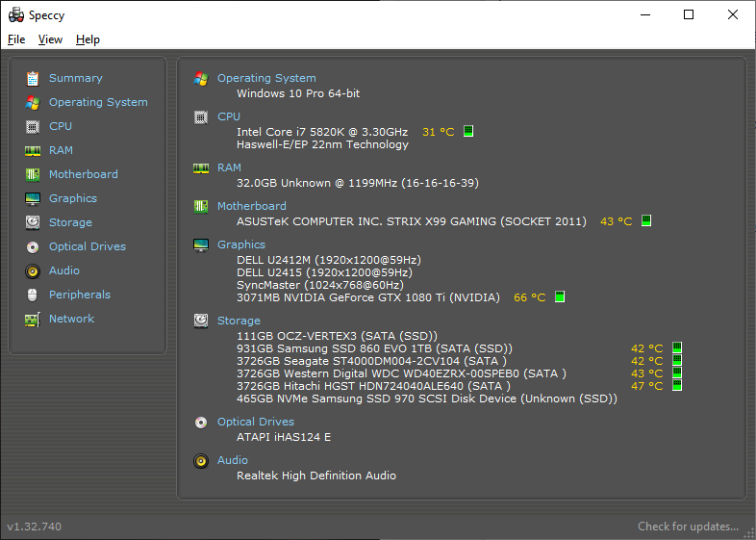Viewport: 756px width, 540px height.
Task: Select Operating System in the sidebar
Action: (x=98, y=102)
